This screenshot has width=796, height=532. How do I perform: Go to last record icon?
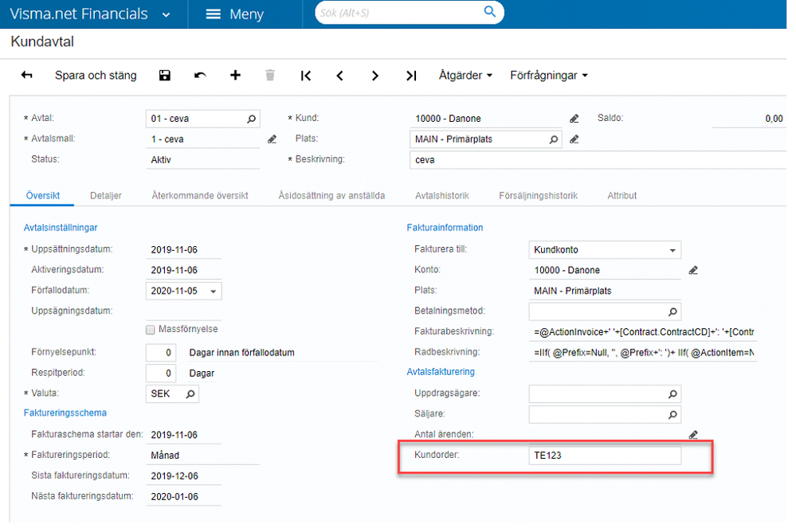point(410,76)
